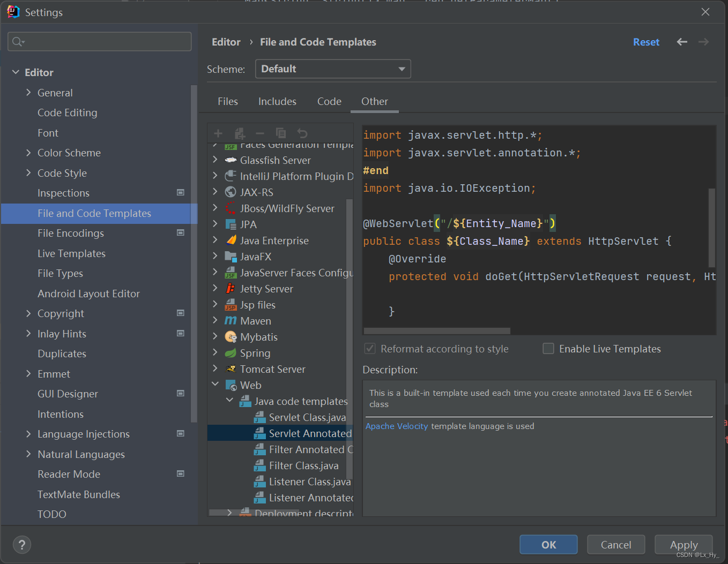Click the Reset link
Screen dimensions: 728x564
[x=645, y=42]
